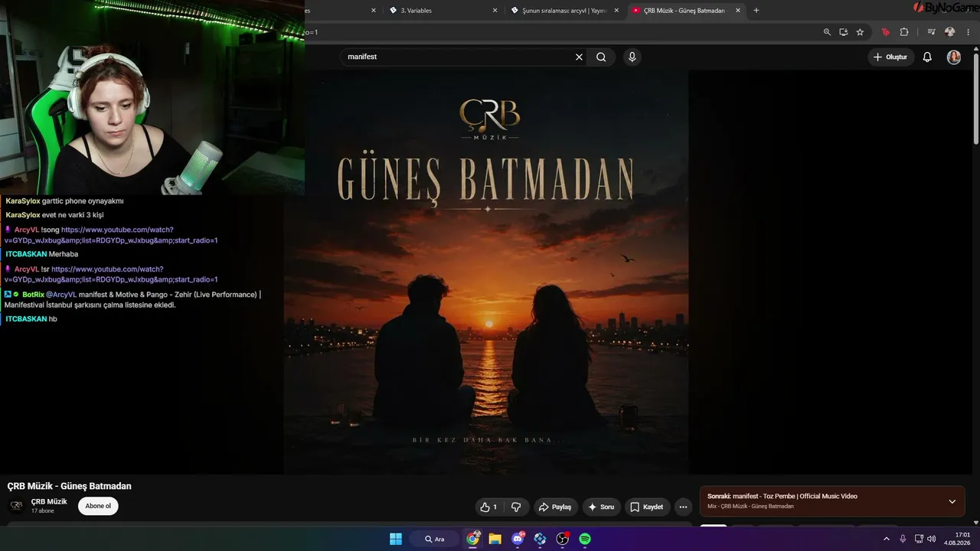Viewport: 980px width, 551px height.
Task: Open ArcyVL's !song YouTube link in chat
Action: 111,235
